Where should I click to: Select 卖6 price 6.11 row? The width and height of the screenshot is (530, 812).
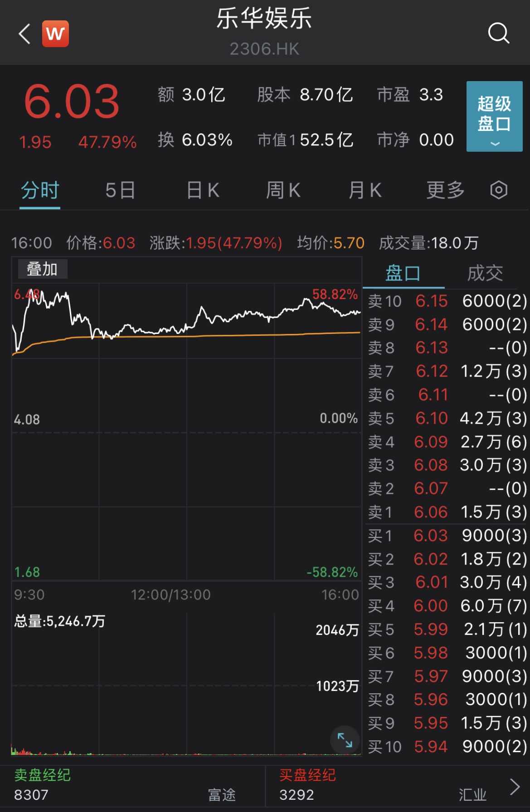point(447,395)
